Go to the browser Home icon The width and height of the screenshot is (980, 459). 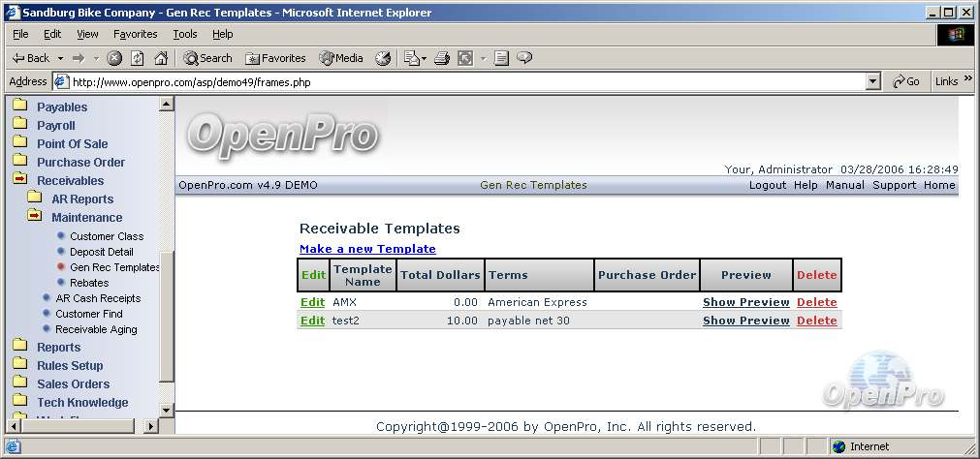[161, 58]
